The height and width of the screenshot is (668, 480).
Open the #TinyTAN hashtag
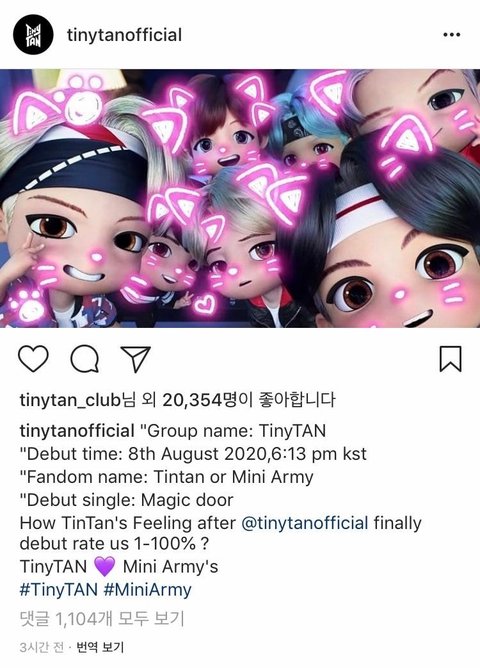pyautogui.click(x=59, y=590)
